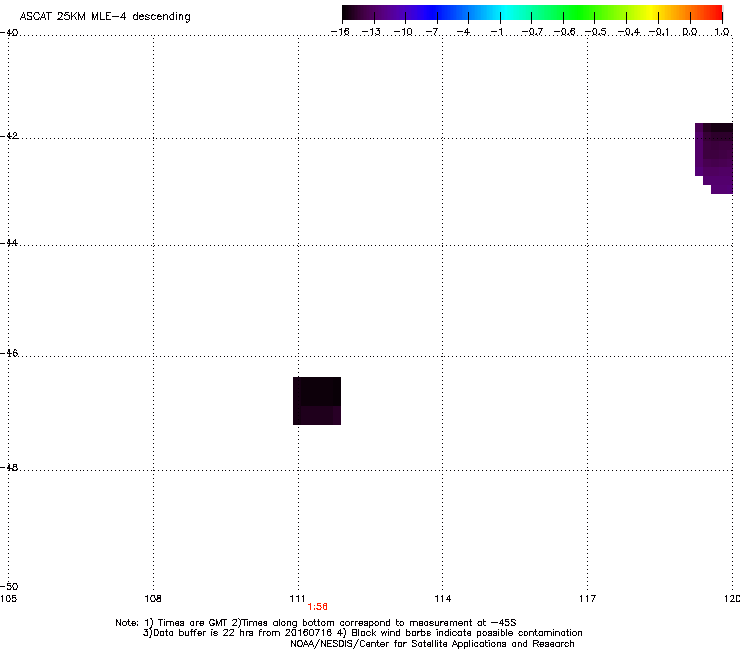The image size is (740, 650).
Task: Click the color scale bar at top
Action: (x=532, y=13)
